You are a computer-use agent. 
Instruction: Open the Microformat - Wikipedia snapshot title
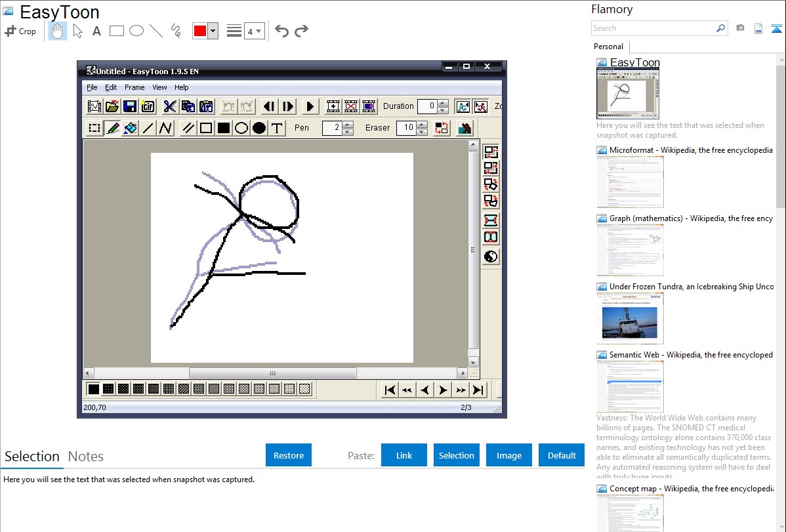[x=691, y=150]
